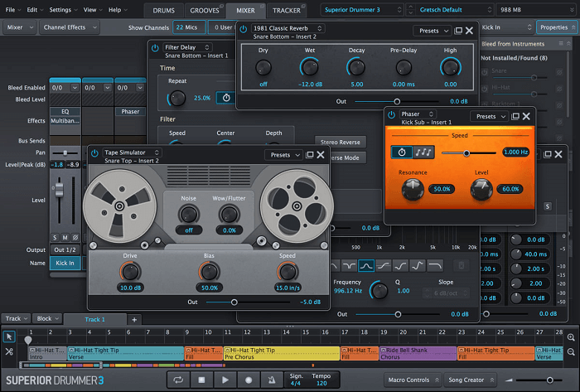Add a new track with plus button
This screenshot has width=580, height=392.
(134, 320)
